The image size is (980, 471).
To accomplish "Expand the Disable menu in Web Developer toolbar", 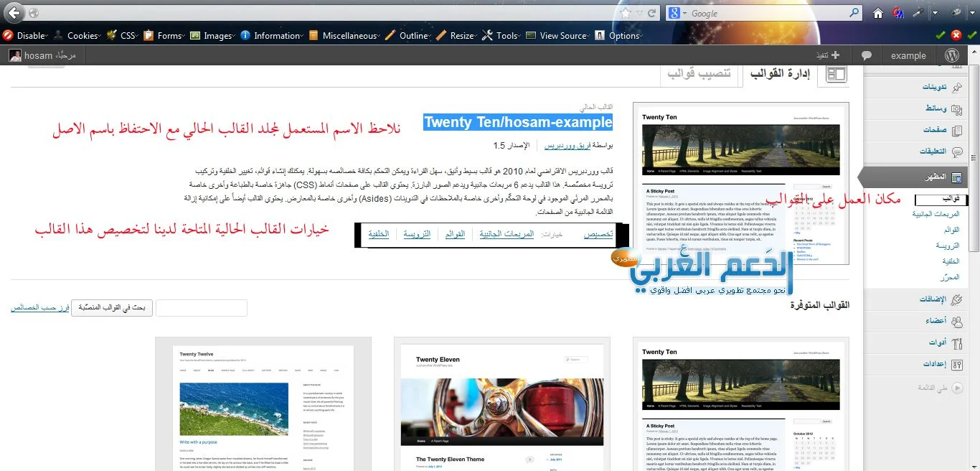I will click(x=26, y=35).
